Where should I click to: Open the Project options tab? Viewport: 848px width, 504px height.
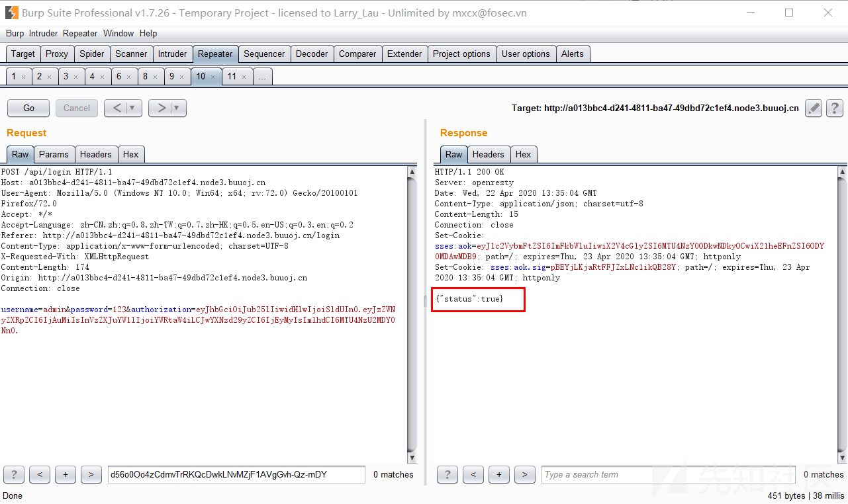461,54
